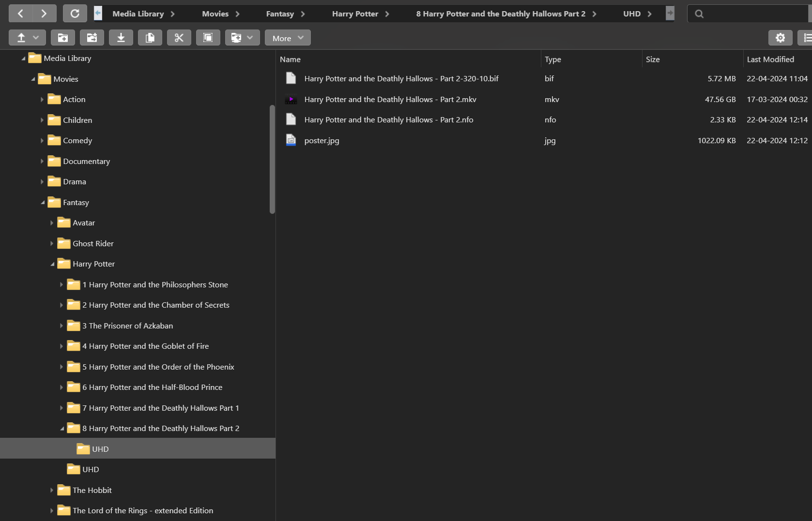The height and width of the screenshot is (521, 812).
Task: Select Deathly Hallows Part 2.mkv file name
Action: [x=390, y=99]
